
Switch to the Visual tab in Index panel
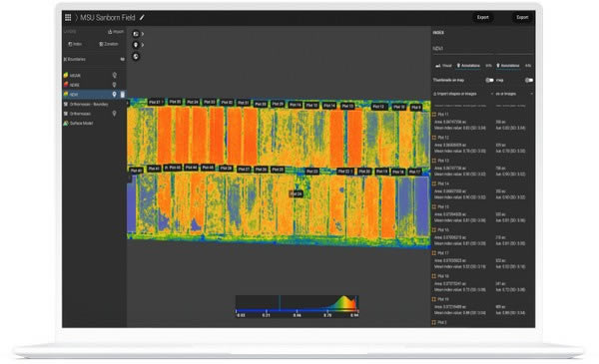click(444, 66)
